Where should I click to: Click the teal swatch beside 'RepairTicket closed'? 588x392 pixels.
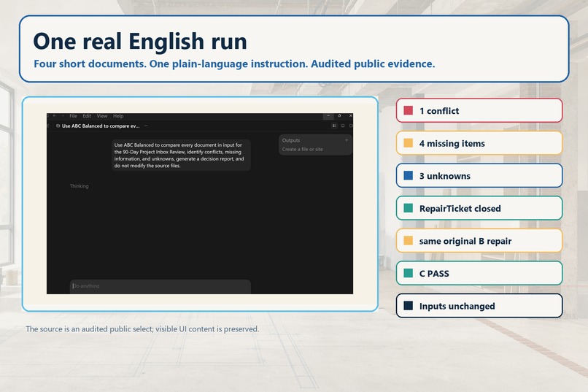tap(409, 208)
